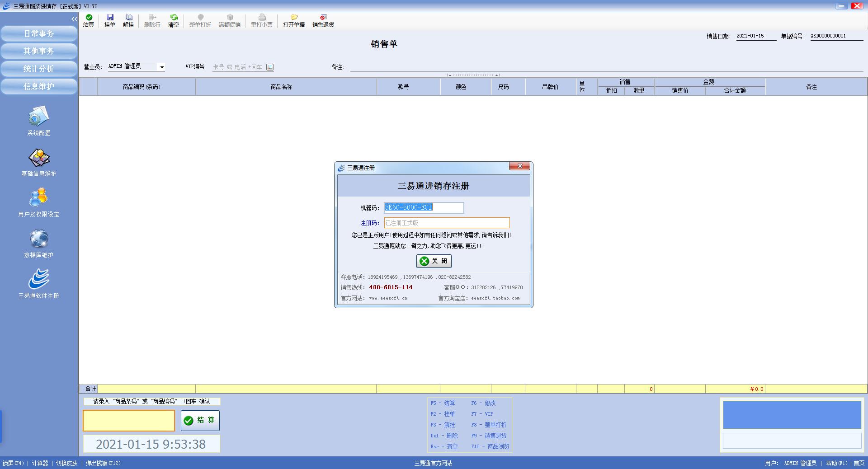868x469 pixels.
Task: Click the 打开单据 open document icon
Action: pyautogui.click(x=294, y=21)
